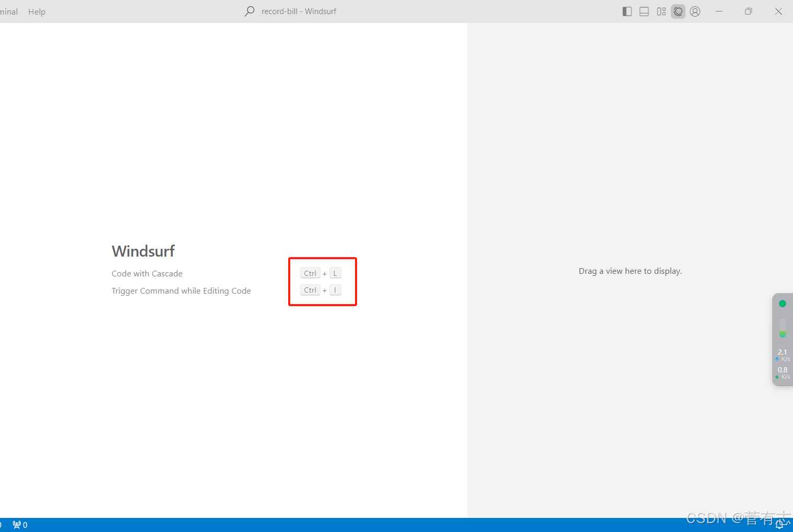Open the cut-off Terminal menu
Viewport: 793px width, 532px height.
point(9,11)
